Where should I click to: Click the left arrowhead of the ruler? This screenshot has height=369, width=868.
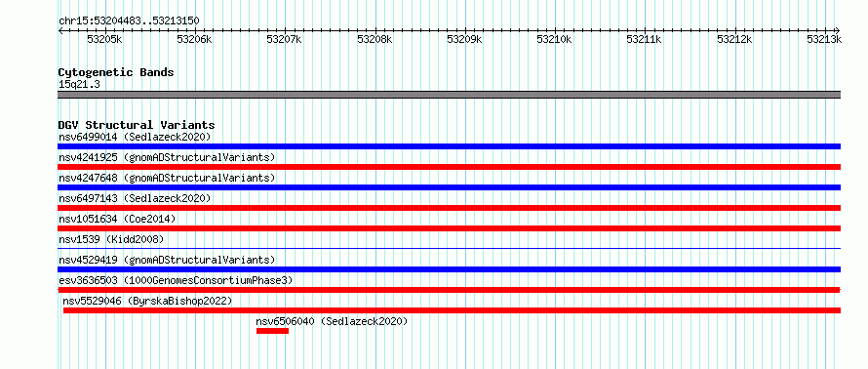tap(60, 30)
